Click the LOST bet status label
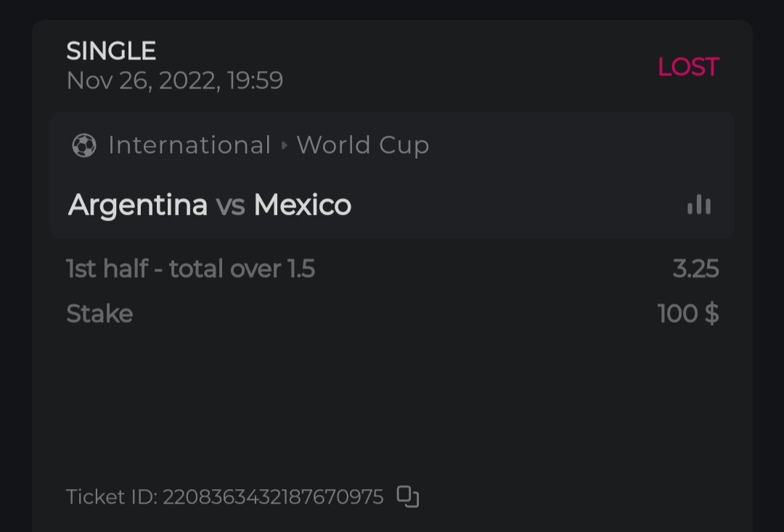The width and height of the screenshot is (784, 532). click(x=687, y=67)
